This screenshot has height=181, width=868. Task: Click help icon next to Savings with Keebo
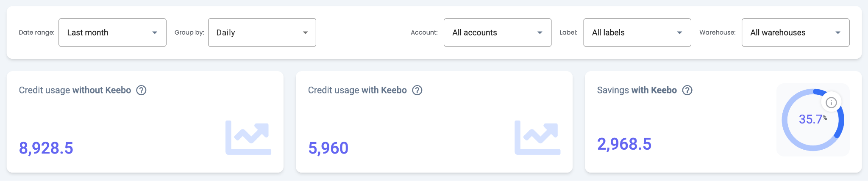pos(687,90)
